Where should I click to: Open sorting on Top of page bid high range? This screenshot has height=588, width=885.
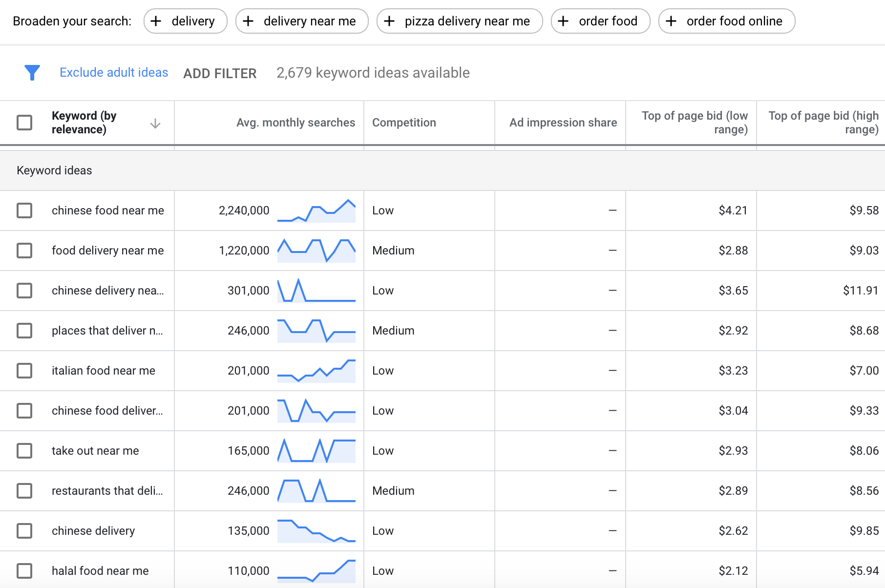(x=822, y=122)
